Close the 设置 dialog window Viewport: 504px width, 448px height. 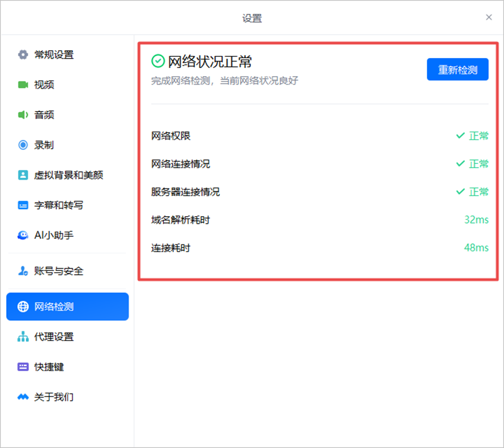tap(489, 18)
